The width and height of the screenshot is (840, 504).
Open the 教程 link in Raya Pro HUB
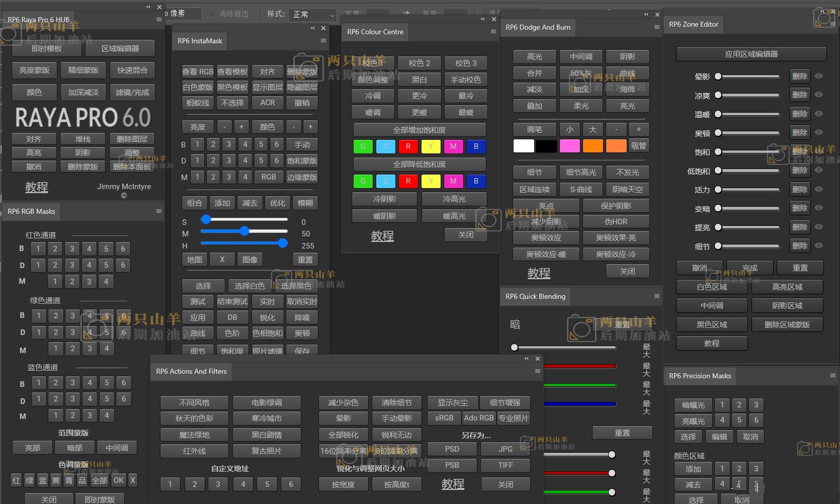click(x=37, y=187)
